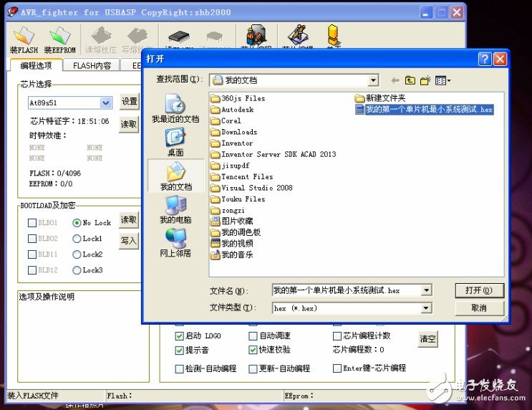532x410 pixels.
Task: Open the At89s51 chip selection dropdown
Action: click(x=106, y=103)
